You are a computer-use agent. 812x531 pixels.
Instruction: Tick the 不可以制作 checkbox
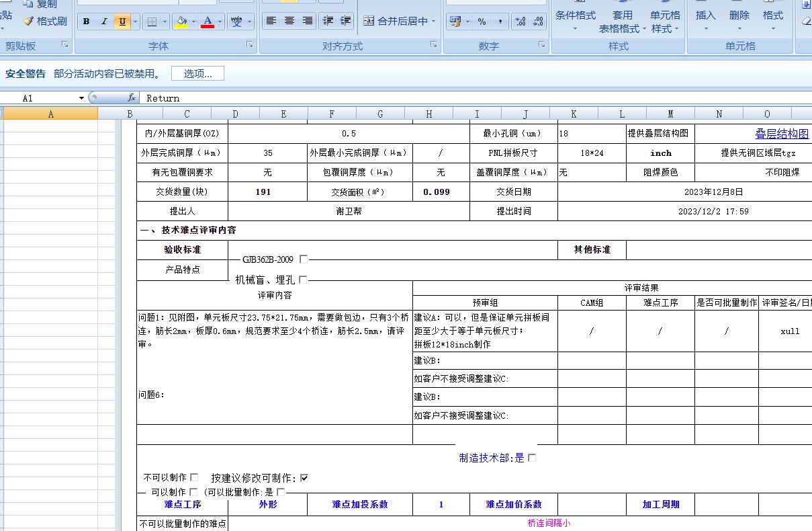click(x=194, y=477)
